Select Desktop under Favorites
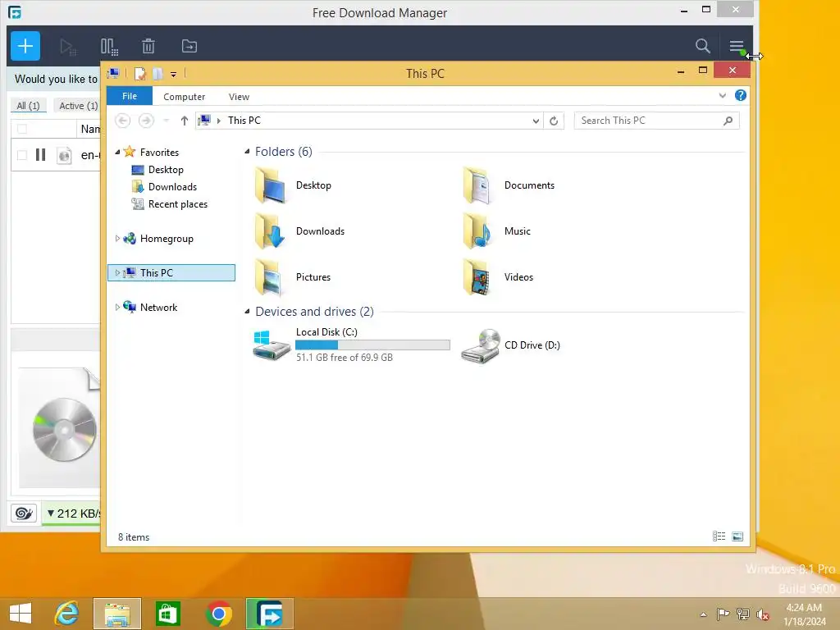 click(x=166, y=170)
